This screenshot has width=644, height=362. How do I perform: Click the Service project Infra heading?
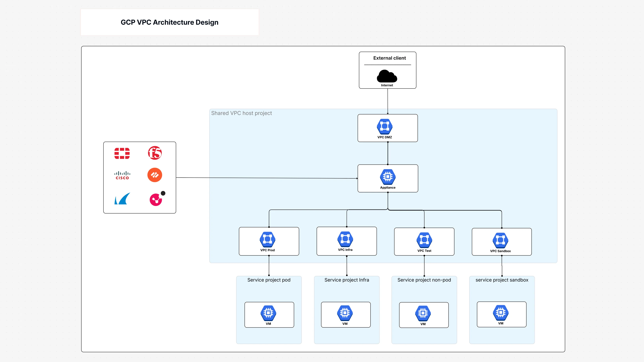(347, 280)
